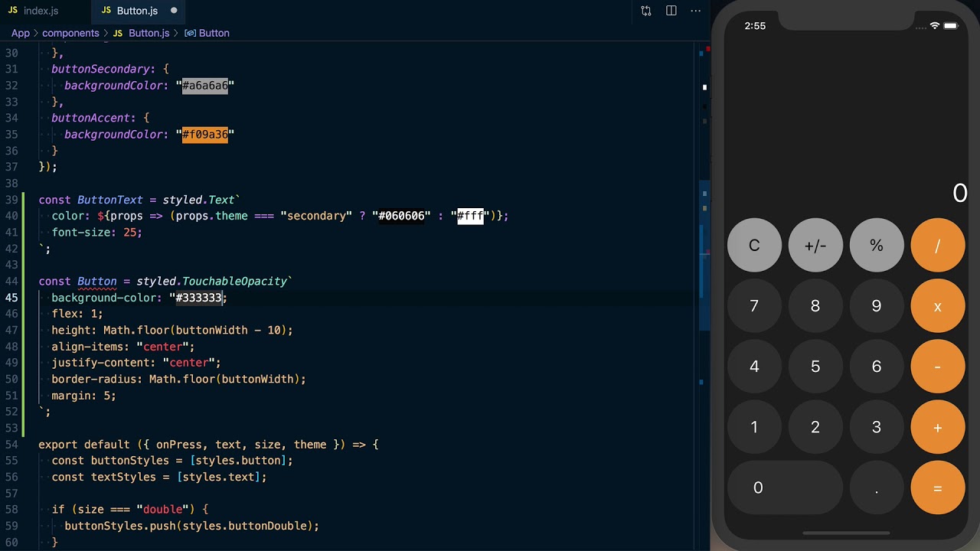Tap the 4 key
980x551 pixels.
pyautogui.click(x=754, y=367)
